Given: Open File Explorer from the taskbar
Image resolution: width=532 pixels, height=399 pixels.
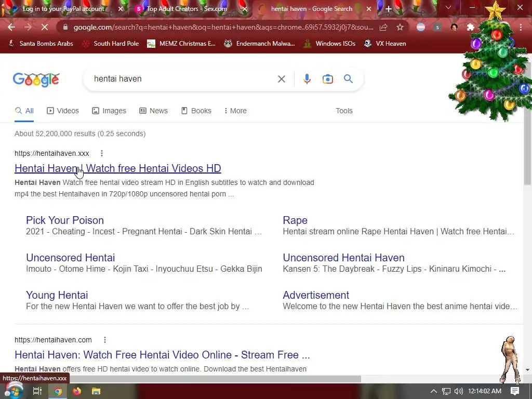Looking at the screenshot, I should pyautogui.click(x=96, y=391).
